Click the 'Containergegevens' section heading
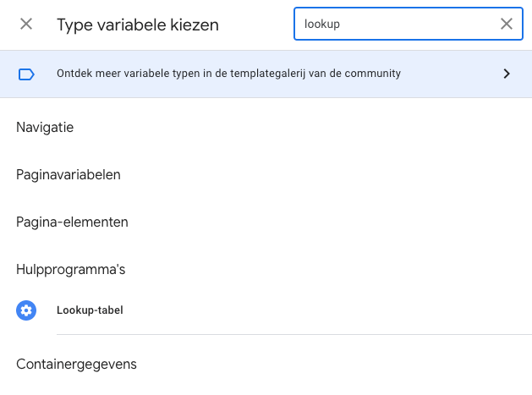This screenshot has width=532, height=395. tap(76, 365)
